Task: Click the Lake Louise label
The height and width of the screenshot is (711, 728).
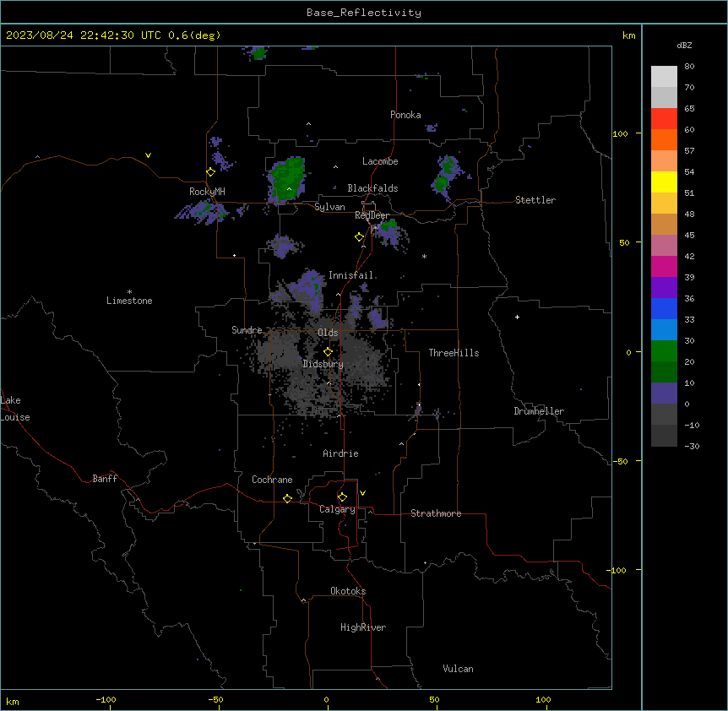Action: click(15, 409)
